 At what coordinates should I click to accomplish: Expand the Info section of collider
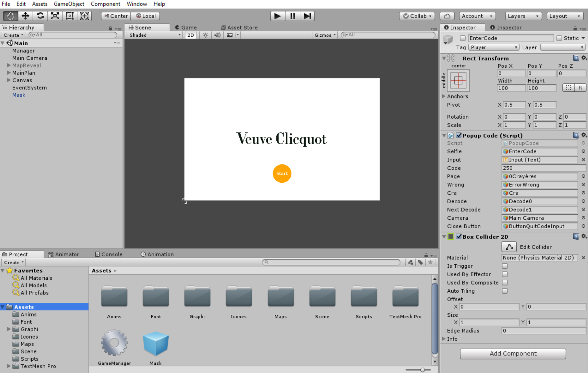(444, 339)
